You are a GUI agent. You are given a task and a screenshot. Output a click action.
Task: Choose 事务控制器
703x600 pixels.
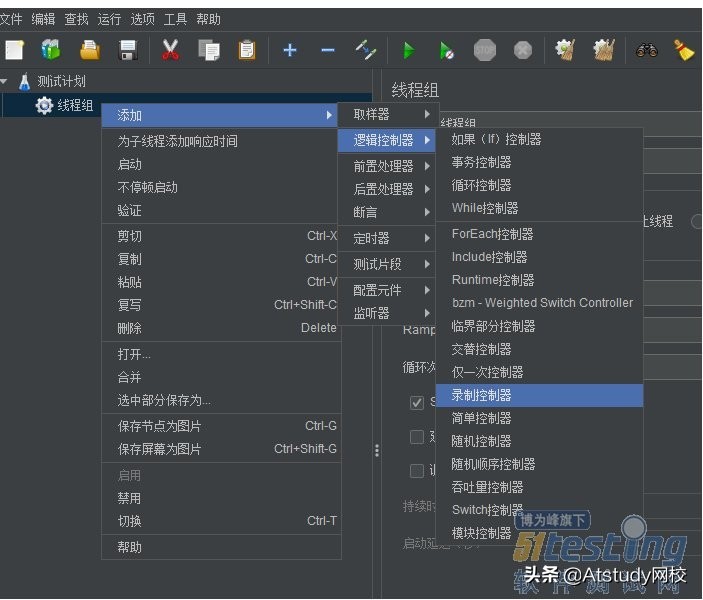539,162
